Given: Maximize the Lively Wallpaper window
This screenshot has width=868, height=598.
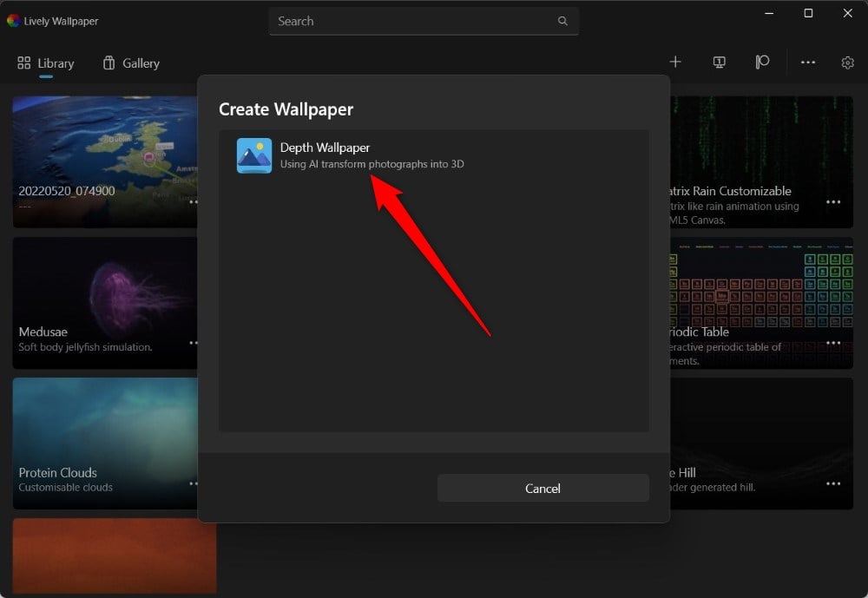Looking at the screenshot, I should point(808,13).
